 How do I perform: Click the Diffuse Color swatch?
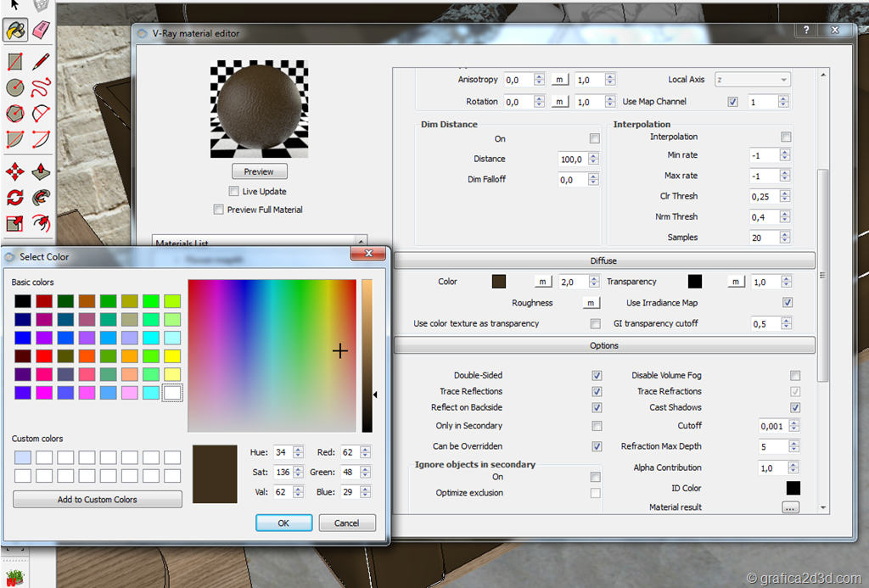coord(499,282)
